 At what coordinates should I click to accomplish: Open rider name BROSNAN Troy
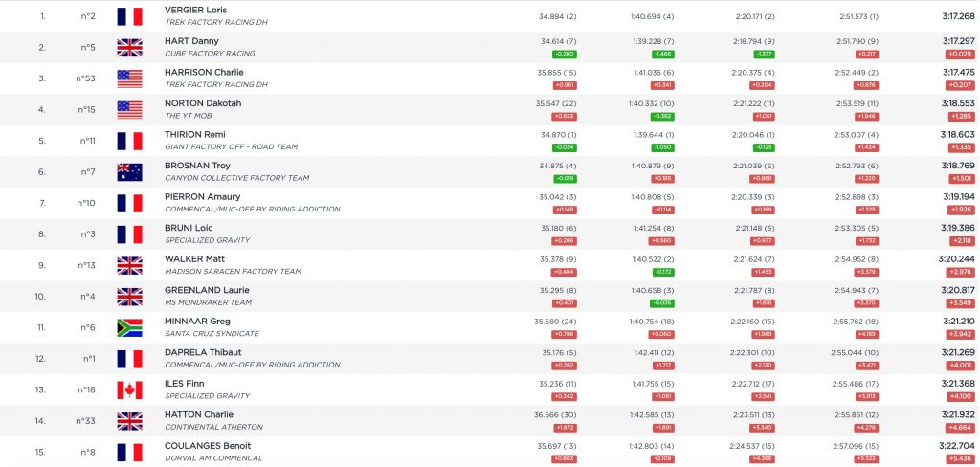(x=197, y=166)
